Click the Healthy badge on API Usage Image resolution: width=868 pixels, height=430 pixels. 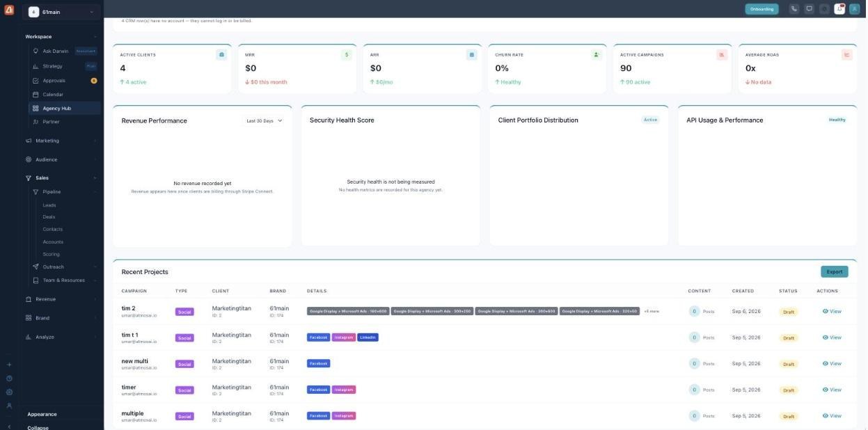coord(837,120)
